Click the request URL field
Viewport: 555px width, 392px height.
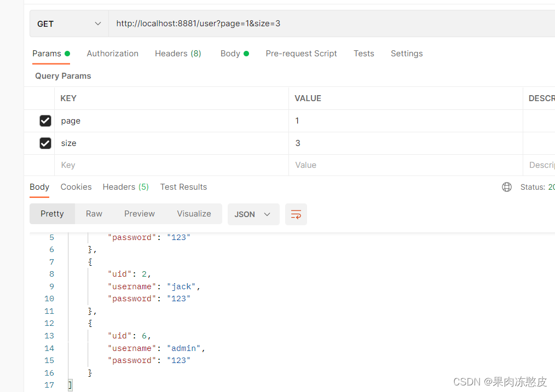(332, 24)
